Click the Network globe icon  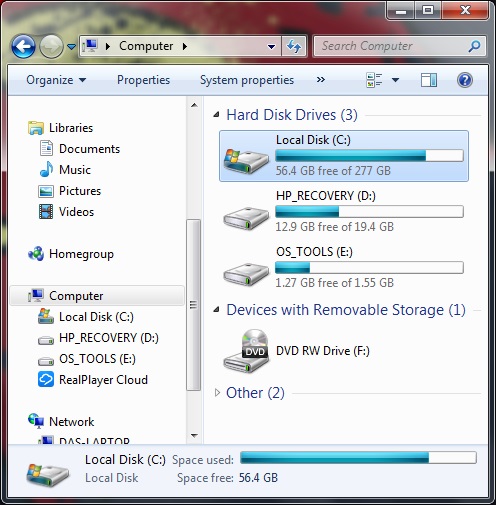click(36, 421)
